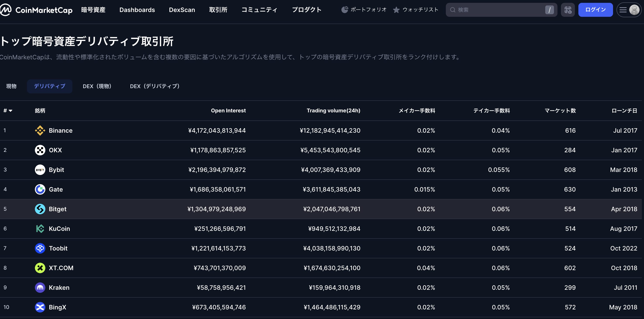644x319 pixels.
Task: Open the portfolio pie chart icon
Action: [x=345, y=10]
